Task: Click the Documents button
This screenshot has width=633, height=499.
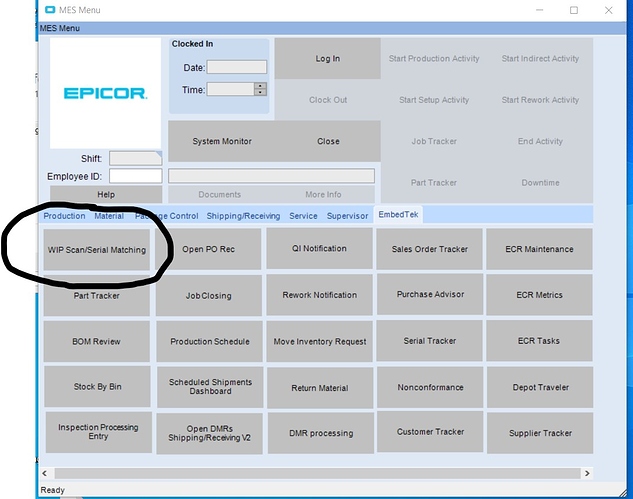Action: pos(219,195)
